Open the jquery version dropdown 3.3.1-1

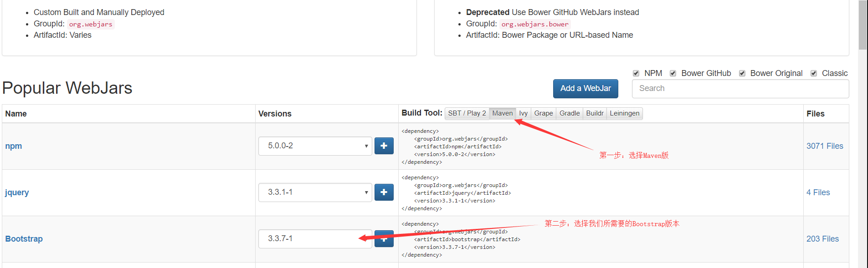click(315, 192)
